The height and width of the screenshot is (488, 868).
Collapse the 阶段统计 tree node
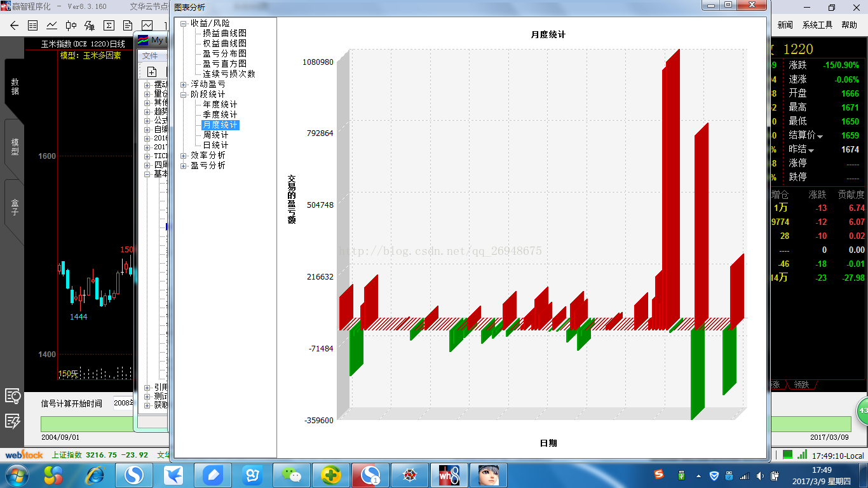click(x=184, y=94)
